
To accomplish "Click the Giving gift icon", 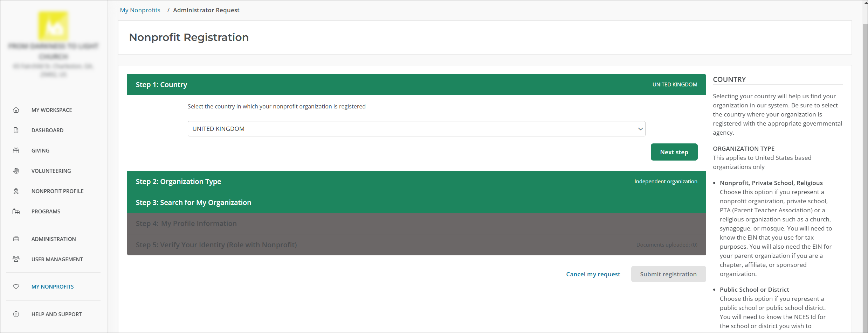I will (x=16, y=150).
